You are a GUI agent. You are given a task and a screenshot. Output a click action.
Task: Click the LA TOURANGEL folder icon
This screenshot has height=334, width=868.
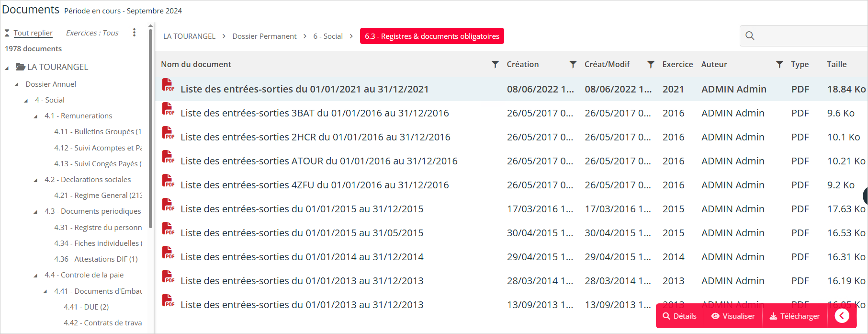pyautogui.click(x=21, y=67)
